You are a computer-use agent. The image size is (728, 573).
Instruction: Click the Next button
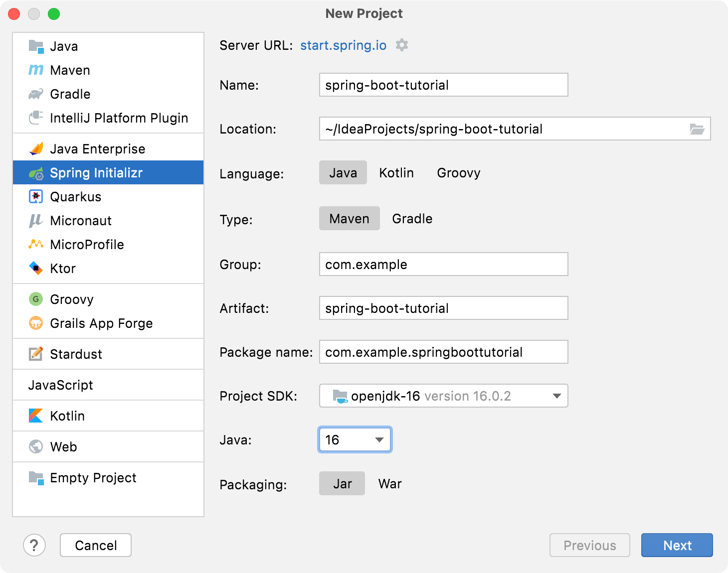tap(677, 545)
